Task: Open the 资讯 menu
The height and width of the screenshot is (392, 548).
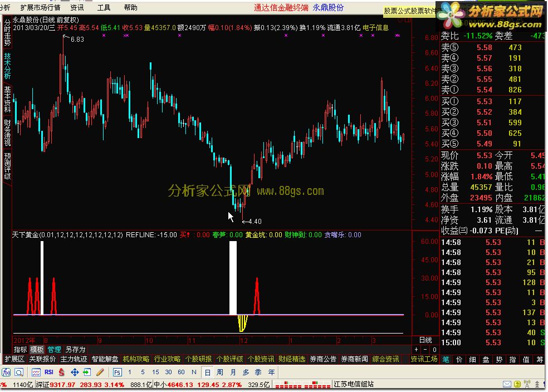Action: (77, 7)
